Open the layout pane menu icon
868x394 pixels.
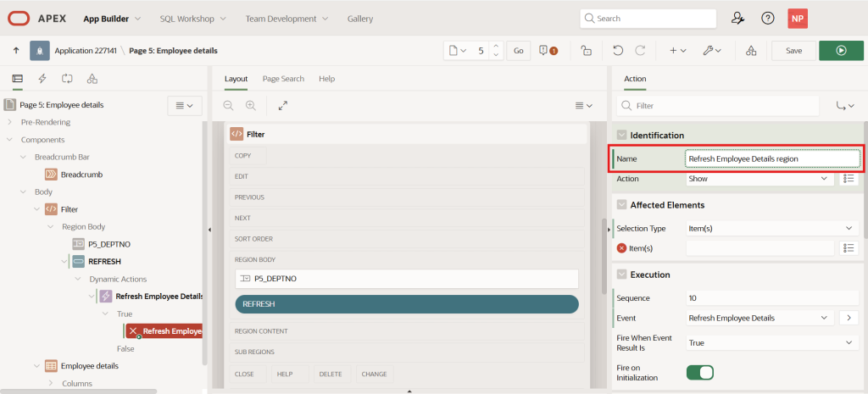tap(583, 105)
